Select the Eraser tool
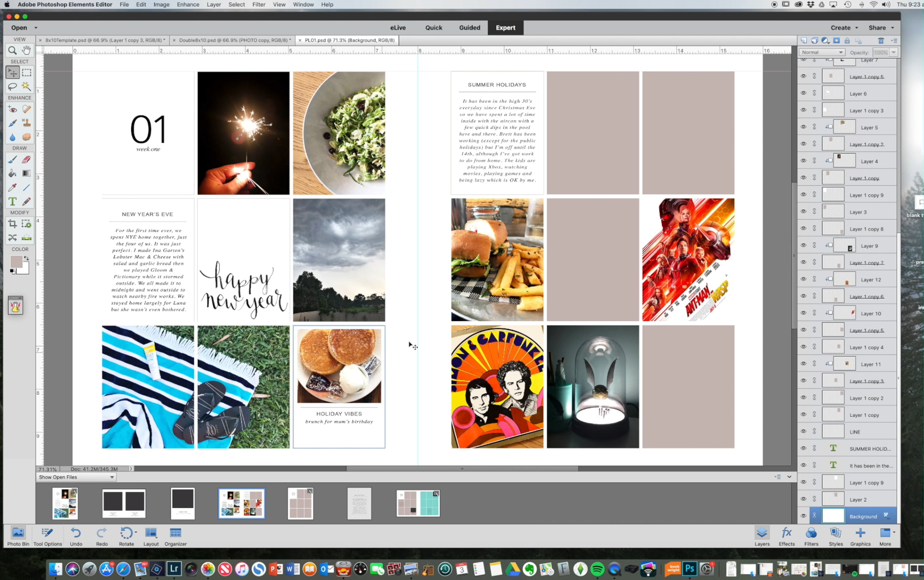 tap(26, 159)
